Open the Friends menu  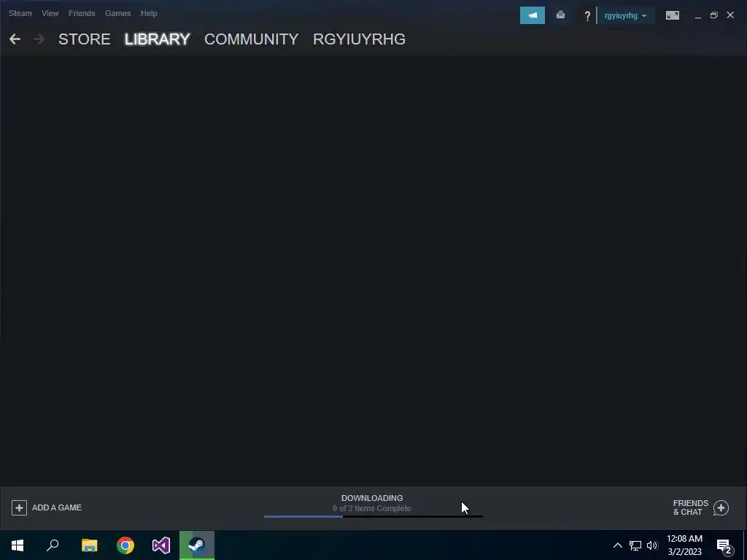pyautogui.click(x=82, y=13)
